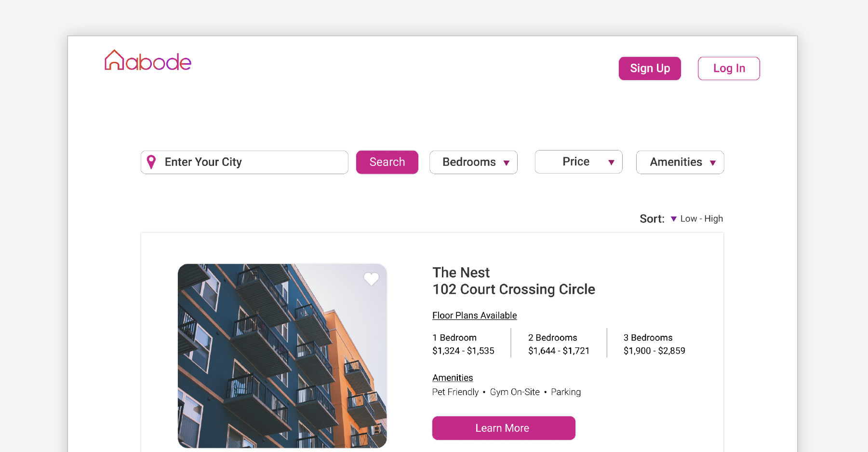This screenshot has width=868, height=452.
Task: Open the Bedrooms dropdown
Action: (473, 162)
